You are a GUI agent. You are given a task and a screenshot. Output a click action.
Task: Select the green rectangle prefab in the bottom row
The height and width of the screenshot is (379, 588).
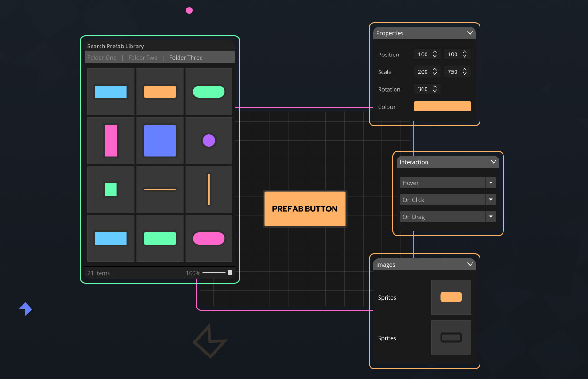[160, 238]
